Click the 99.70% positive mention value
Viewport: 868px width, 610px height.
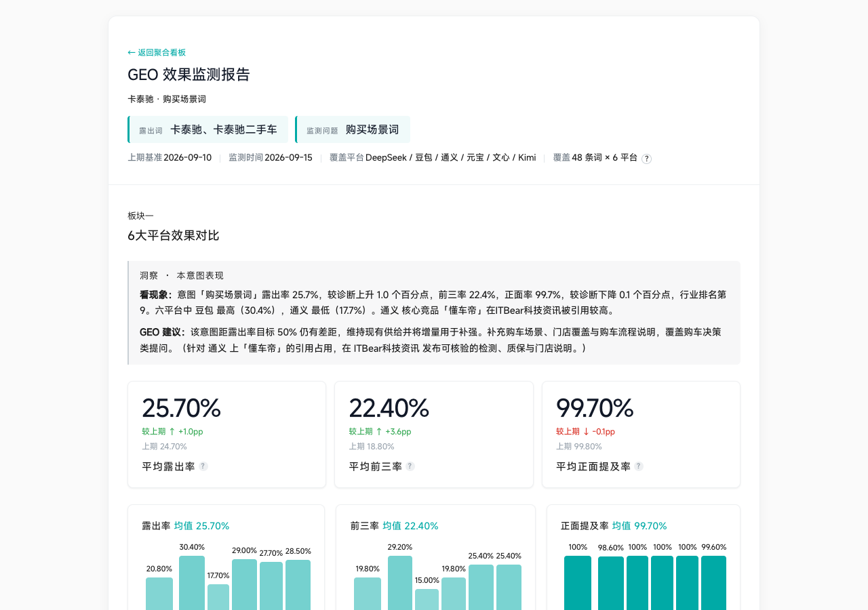click(x=595, y=408)
